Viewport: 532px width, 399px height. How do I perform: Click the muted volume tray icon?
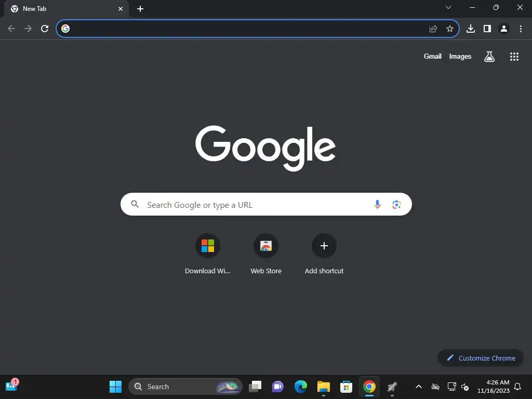tap(465, 387)
